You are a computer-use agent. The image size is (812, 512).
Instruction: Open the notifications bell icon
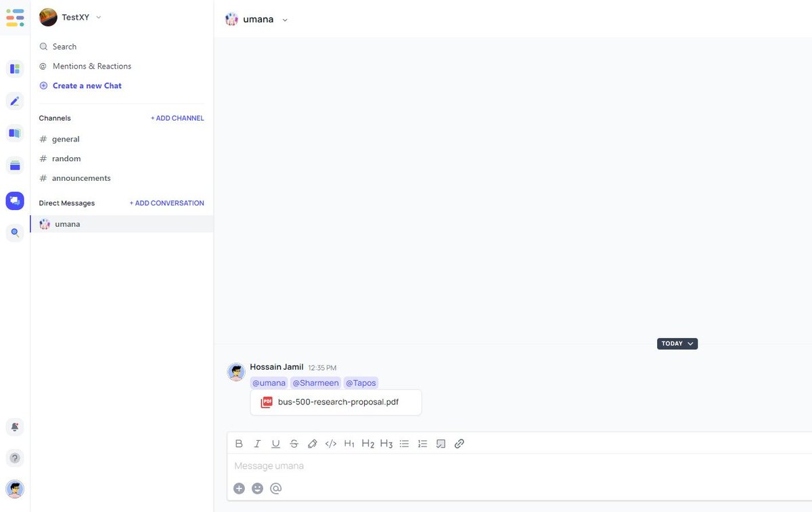(x=15, y=427)
